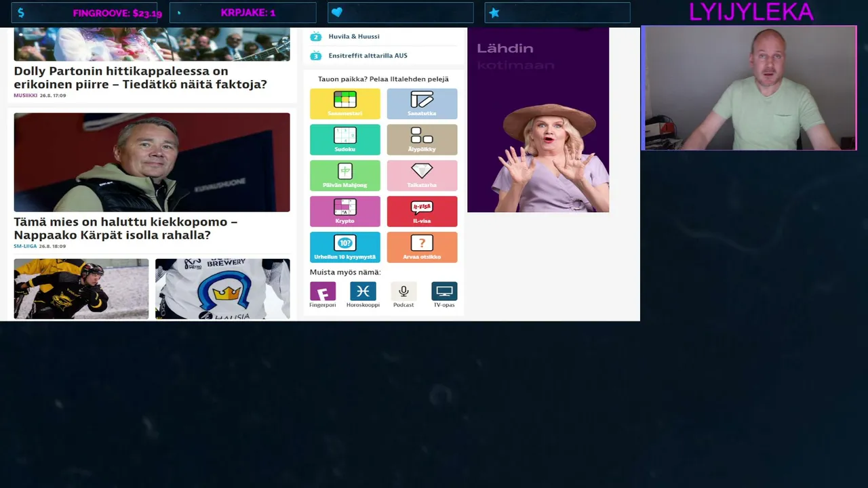Click the FINGROOVE: $23.19 donation text

[x=117, y=13]
